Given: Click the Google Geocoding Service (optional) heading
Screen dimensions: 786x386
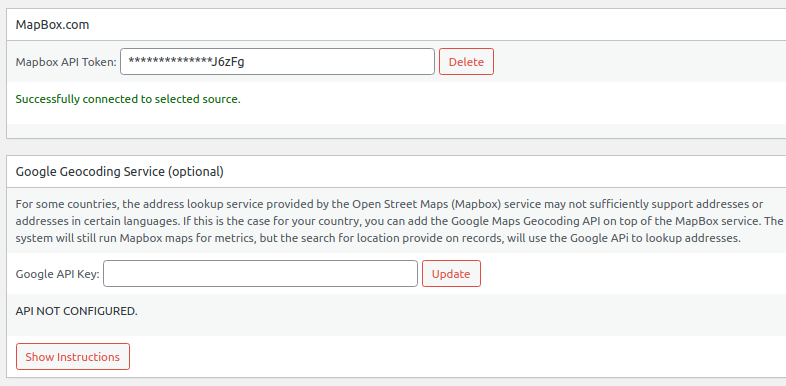Looking at the screenshot, I should 120,171.
